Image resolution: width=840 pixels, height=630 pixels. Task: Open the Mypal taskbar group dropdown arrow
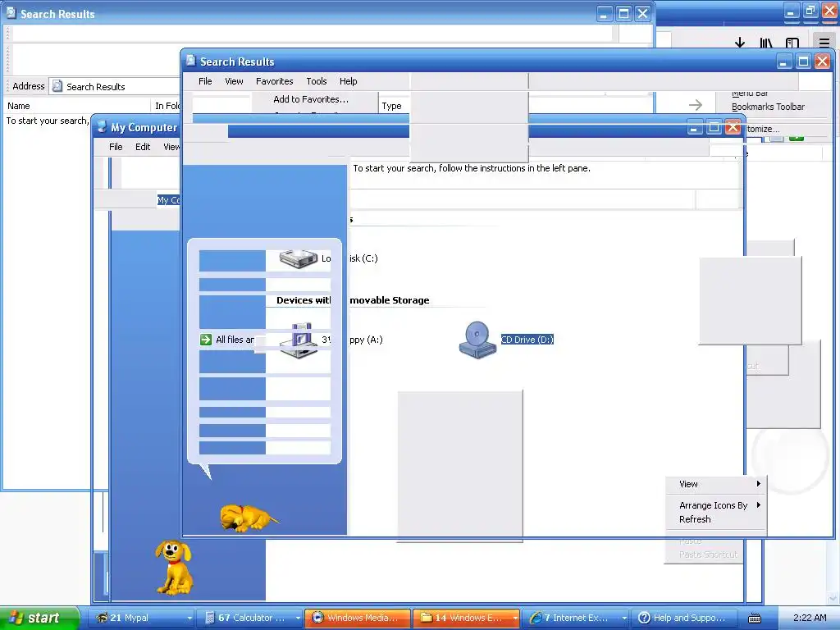pos(189,619)
